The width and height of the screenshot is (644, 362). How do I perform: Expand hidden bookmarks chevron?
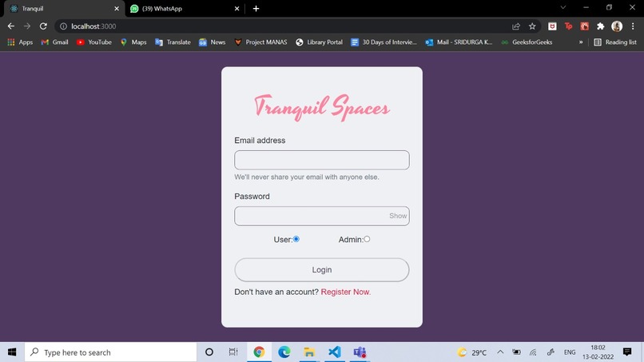pyautogui.click(x=581, y=42)
